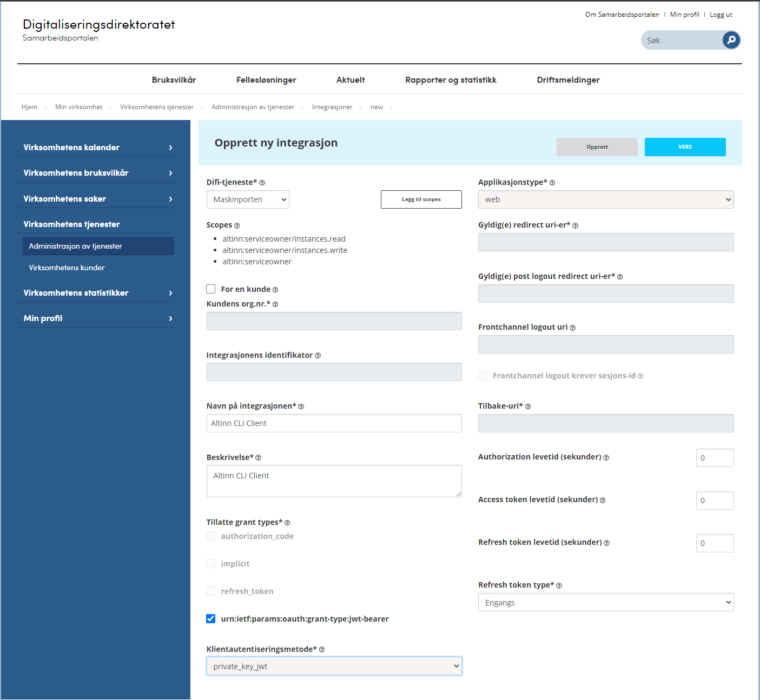Click the search magnifier icon

pos(731,40)
